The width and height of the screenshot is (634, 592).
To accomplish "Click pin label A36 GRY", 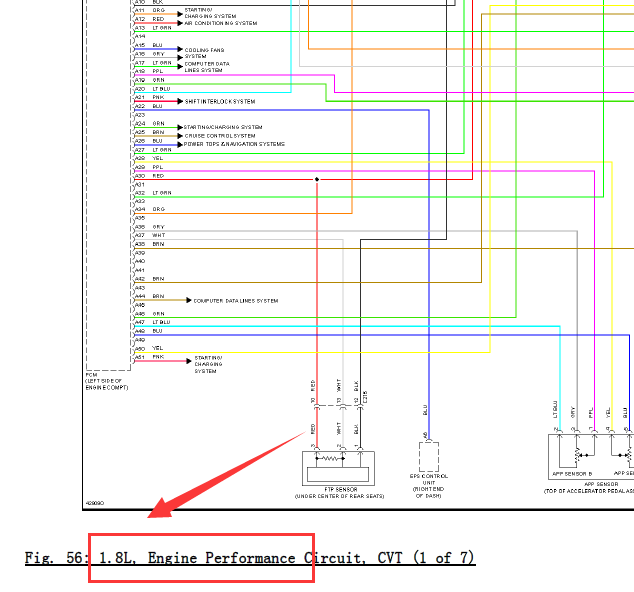I will [150, 227].
